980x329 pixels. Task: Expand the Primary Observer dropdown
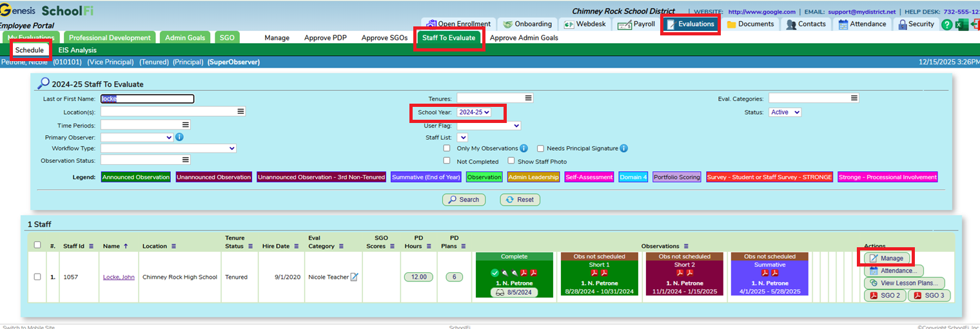tap(137, 137)
